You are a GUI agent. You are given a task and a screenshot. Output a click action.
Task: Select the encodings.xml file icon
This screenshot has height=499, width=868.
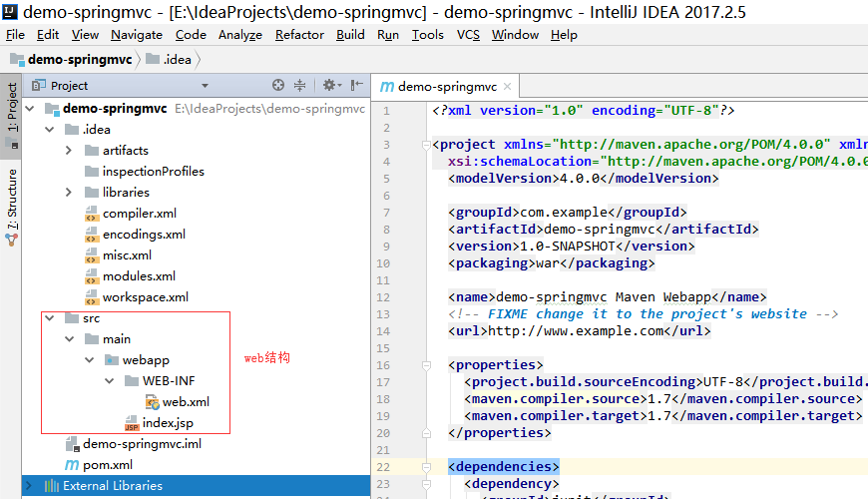92,235
